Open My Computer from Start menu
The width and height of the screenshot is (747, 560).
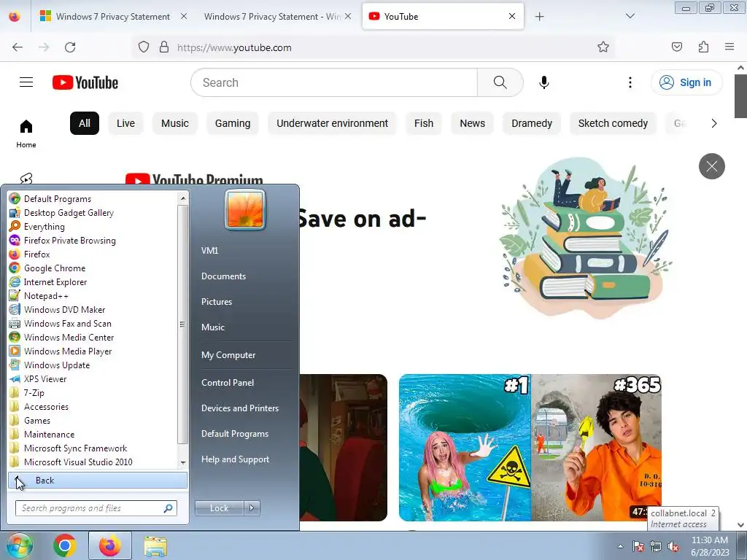pos(228,355)
